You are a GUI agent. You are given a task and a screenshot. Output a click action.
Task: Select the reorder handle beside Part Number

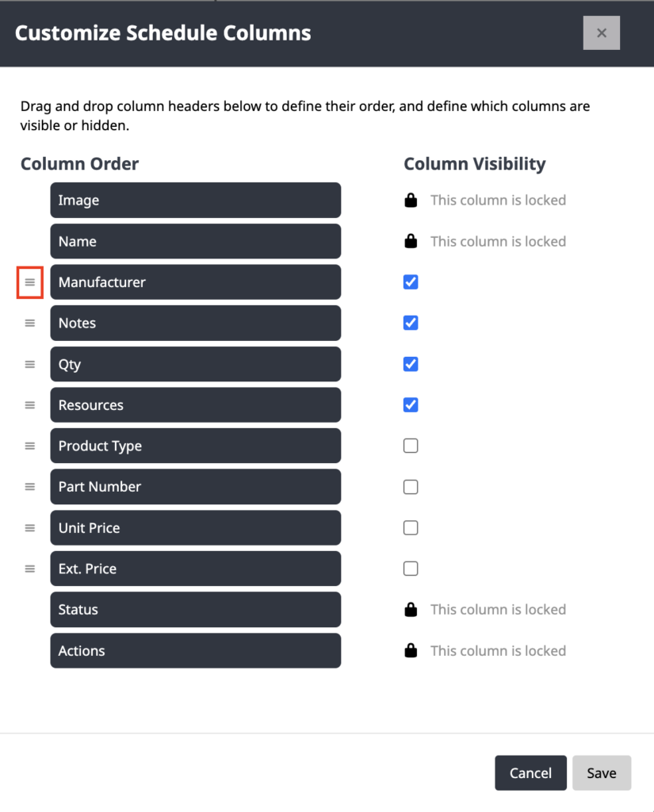30,487
